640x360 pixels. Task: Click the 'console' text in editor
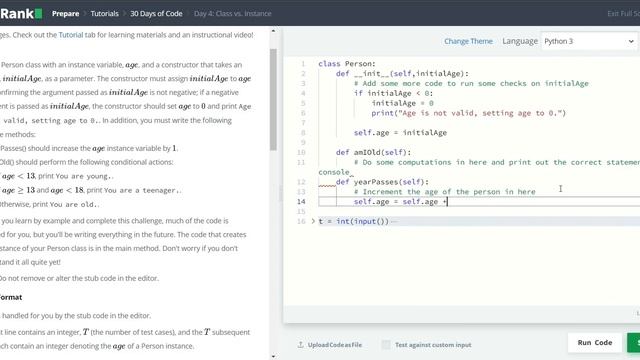click(334, 172)
